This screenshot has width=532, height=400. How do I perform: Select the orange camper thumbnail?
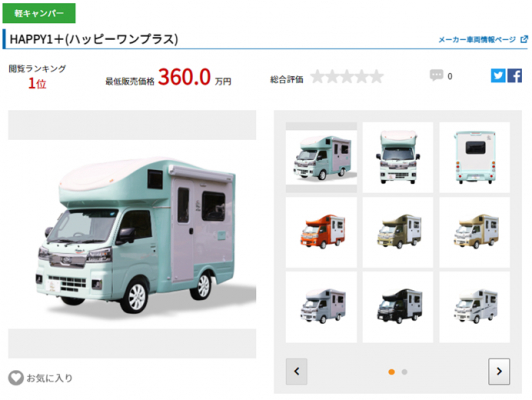(321, 232)
